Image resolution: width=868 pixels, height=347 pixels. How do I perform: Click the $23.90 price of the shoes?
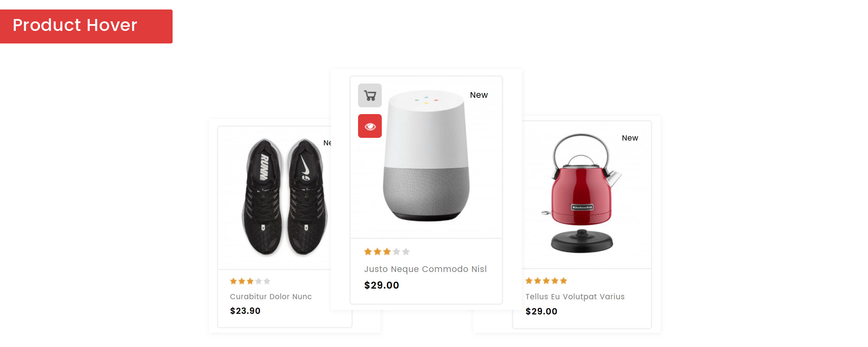click(245, 311)
